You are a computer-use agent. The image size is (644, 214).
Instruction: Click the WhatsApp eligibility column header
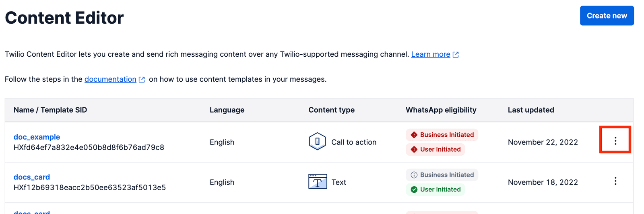point(441,110)
